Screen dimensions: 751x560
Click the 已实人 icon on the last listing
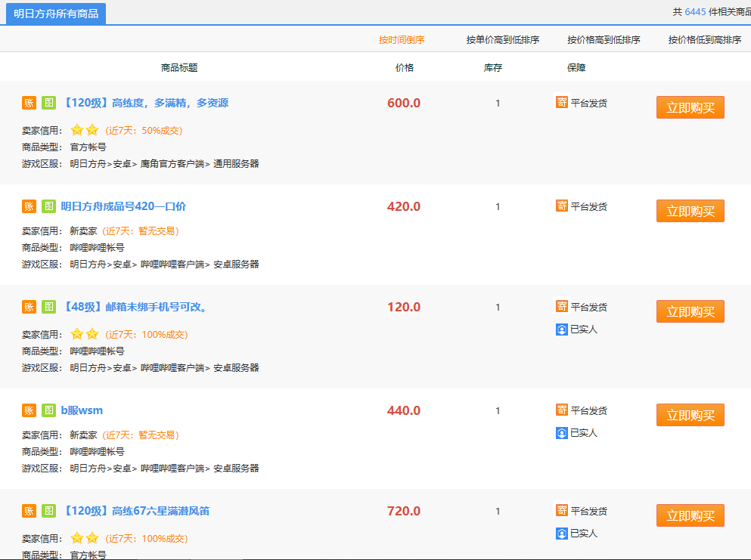pyautogui.click(x=560, y=533)
